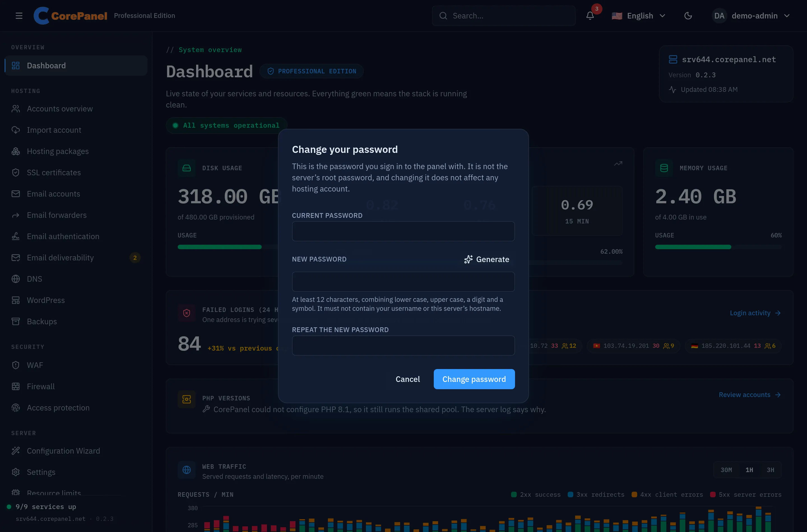
Task: Click the SSL certificates shield icon
Action: coord(16,172)
